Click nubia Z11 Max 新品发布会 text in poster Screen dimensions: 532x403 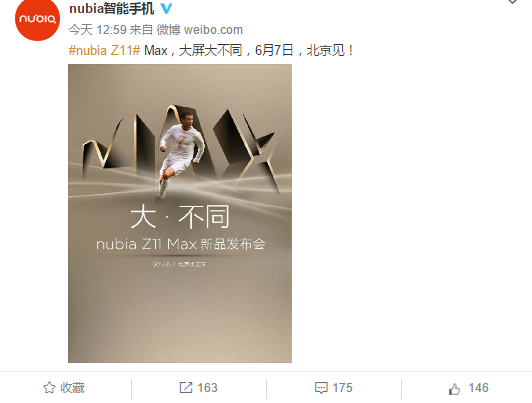[x=180, y=244]
